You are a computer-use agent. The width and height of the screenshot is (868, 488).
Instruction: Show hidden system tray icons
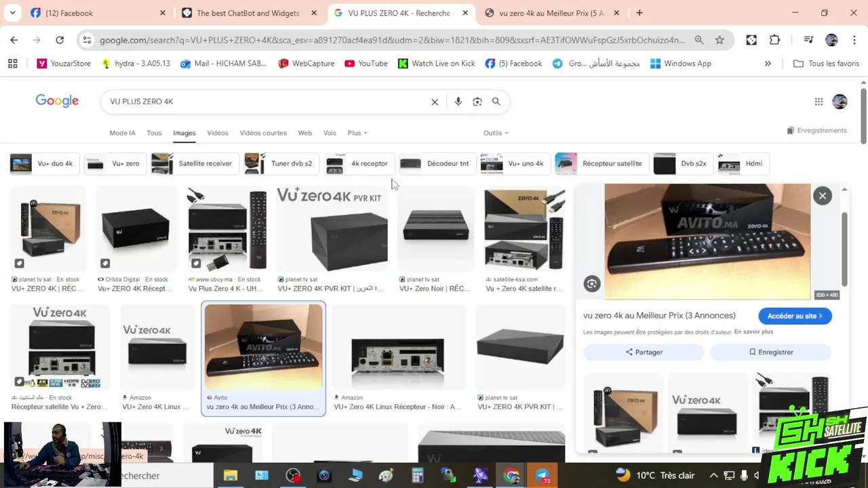pos(713,476)
